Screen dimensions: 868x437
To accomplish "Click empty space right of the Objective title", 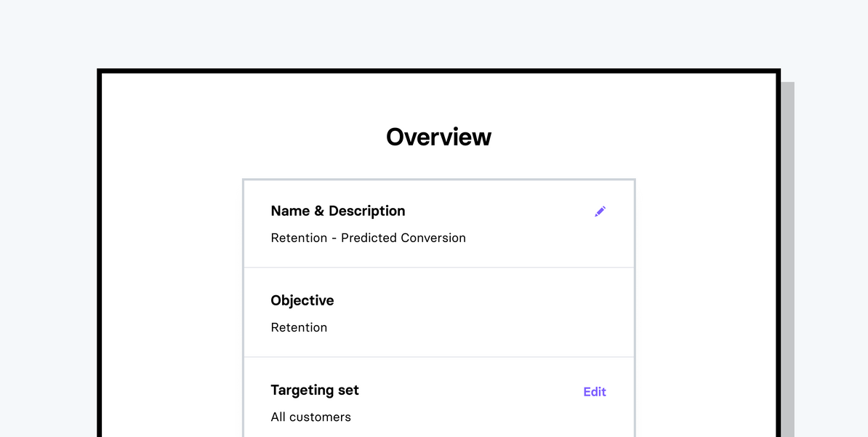I will 473,300.
